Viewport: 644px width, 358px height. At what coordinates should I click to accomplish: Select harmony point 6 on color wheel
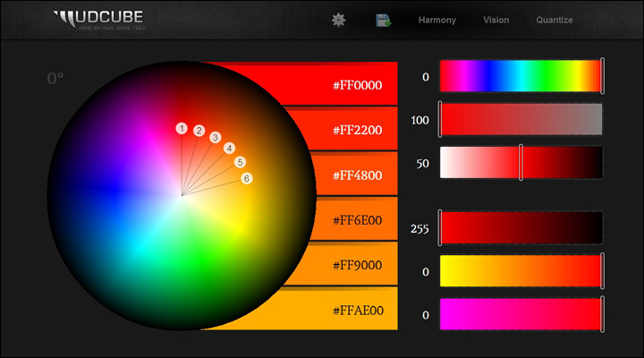point(247,179)
